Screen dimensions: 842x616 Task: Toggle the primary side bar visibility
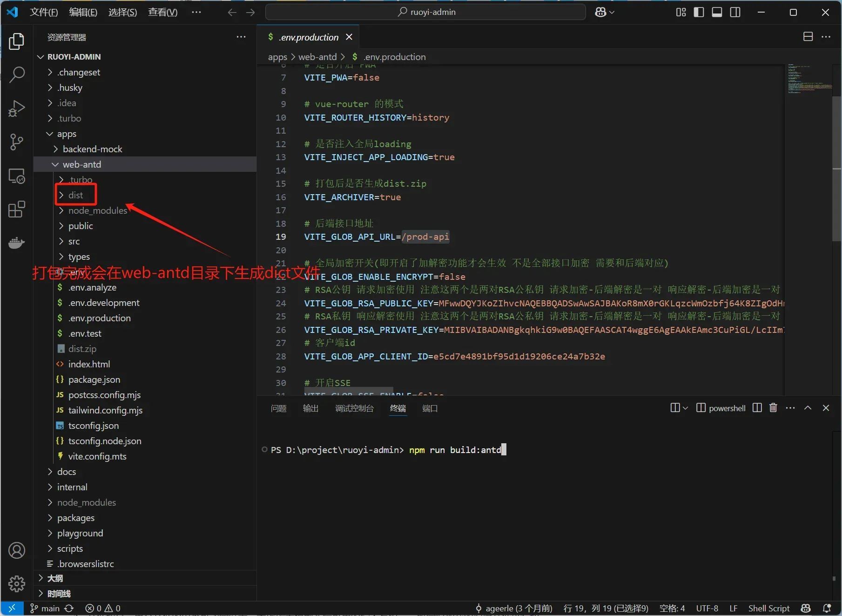699,12
